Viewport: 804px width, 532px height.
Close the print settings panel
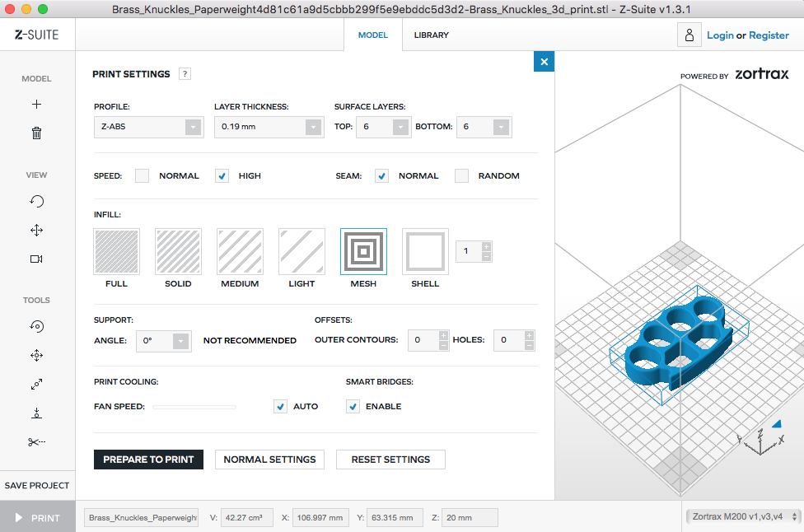(544, 62)
